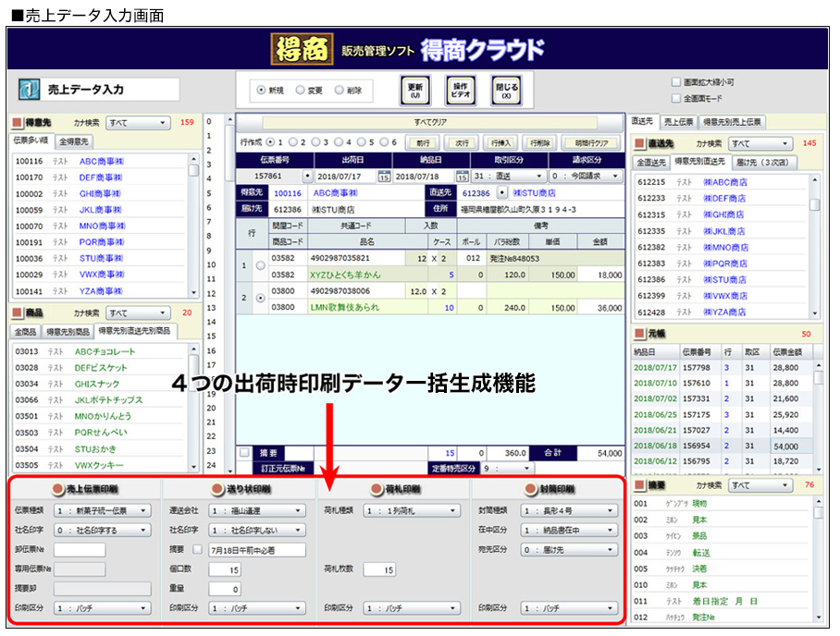Click the 行削除 button
Screen dimensions: 840x636
click(x=539, y=143)
